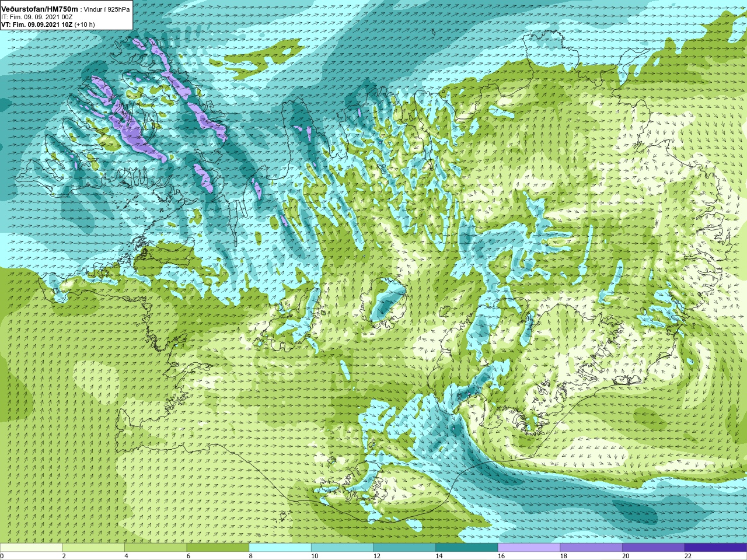Click the 16–18 light lavender legend swatch

coord(529,548)
